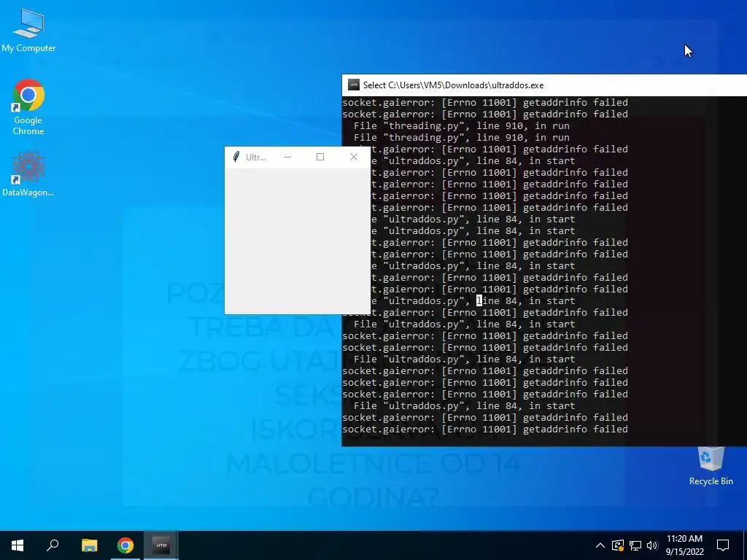Click the Ultr... window title text
The height and width of the screenshot is (560, 747).
point(256,157)
